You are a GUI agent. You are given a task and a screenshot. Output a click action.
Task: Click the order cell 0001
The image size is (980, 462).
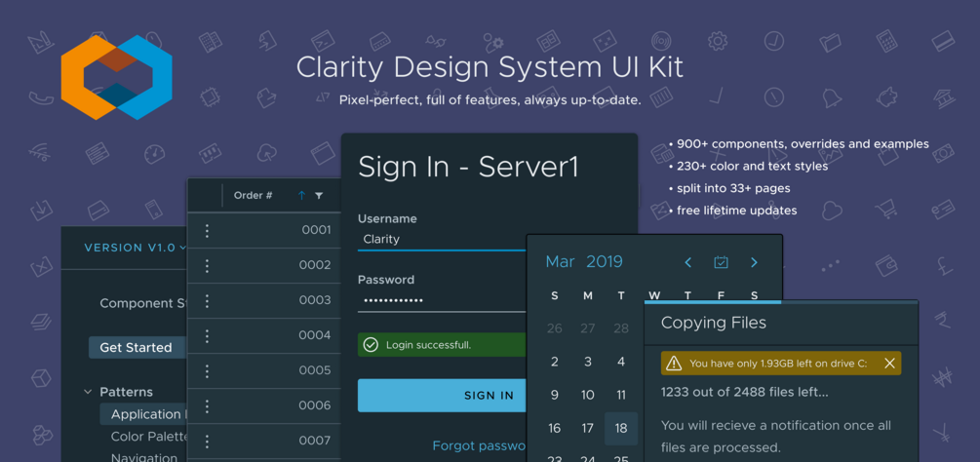pos(316,230)
